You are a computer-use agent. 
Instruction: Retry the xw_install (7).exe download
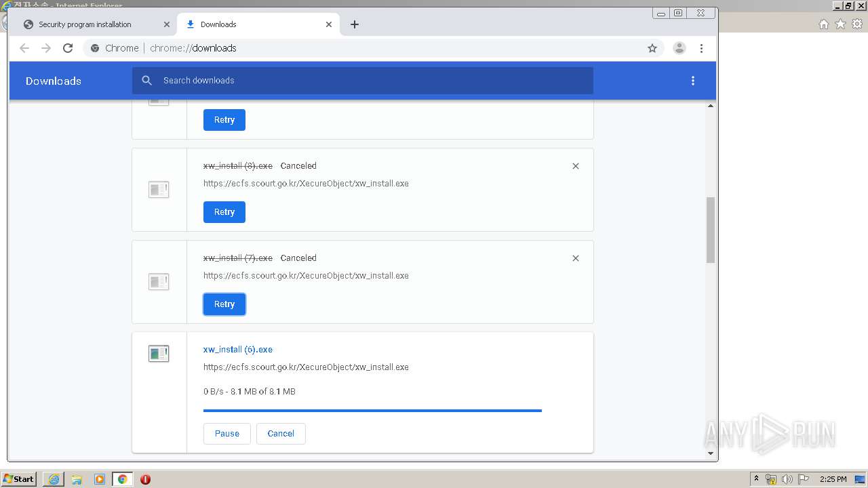[x=224, y=304]
